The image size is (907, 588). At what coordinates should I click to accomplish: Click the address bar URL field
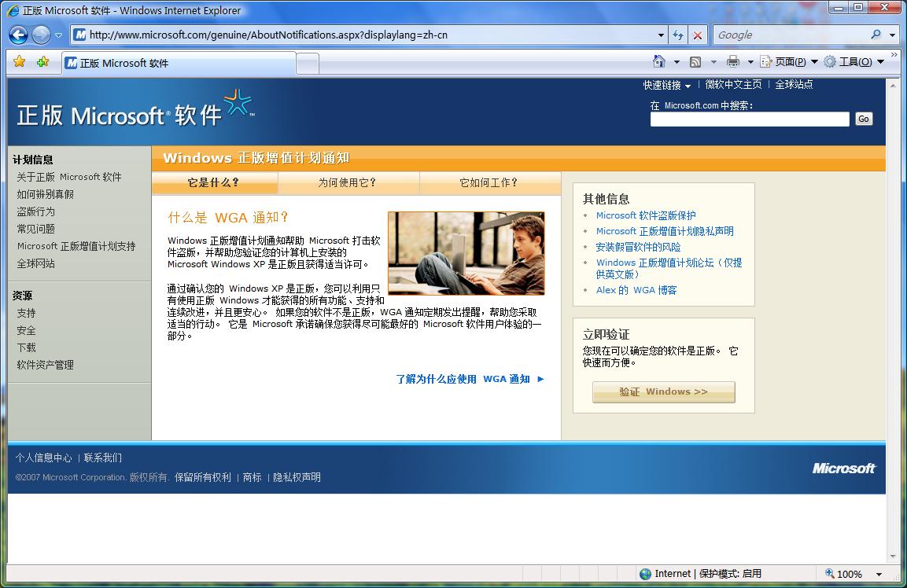(x=364, y=35)
